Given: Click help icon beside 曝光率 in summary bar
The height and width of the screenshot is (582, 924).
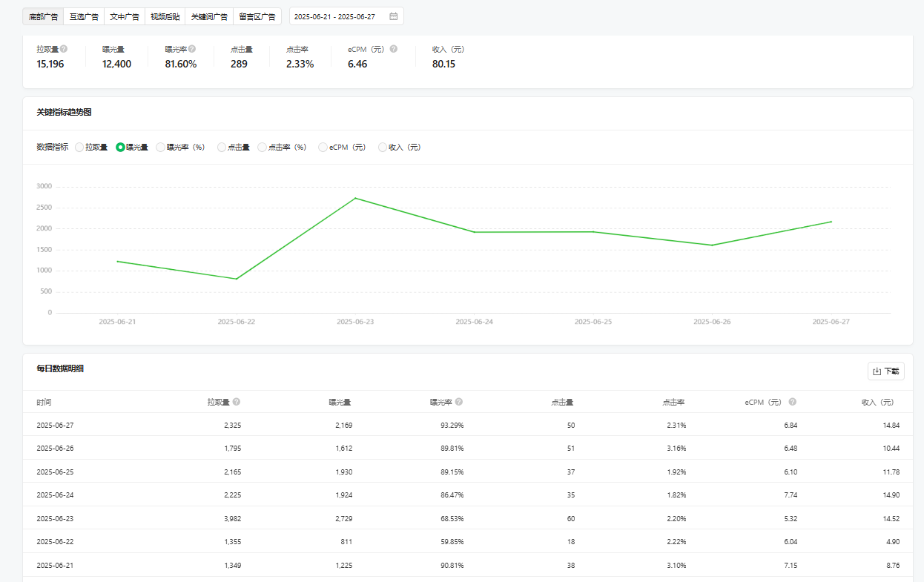Looking at the screenshot, I should (192, 49).
